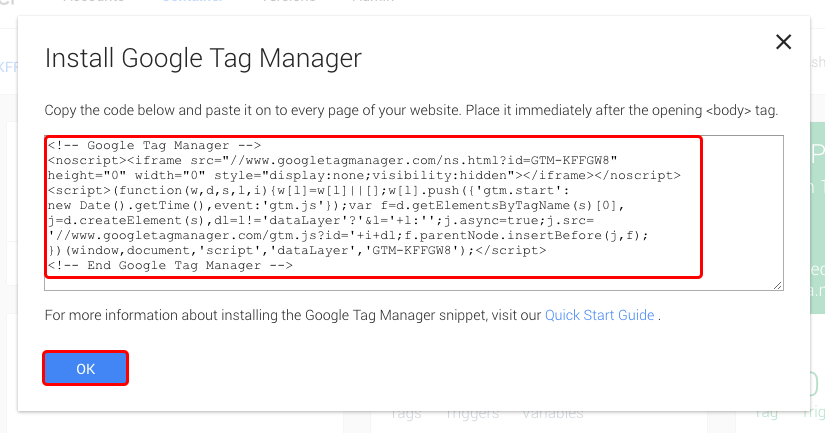825x433 pixels.
Task: Close the Install Google Tag Manager dialog
Action: click(x=783, y=42)
